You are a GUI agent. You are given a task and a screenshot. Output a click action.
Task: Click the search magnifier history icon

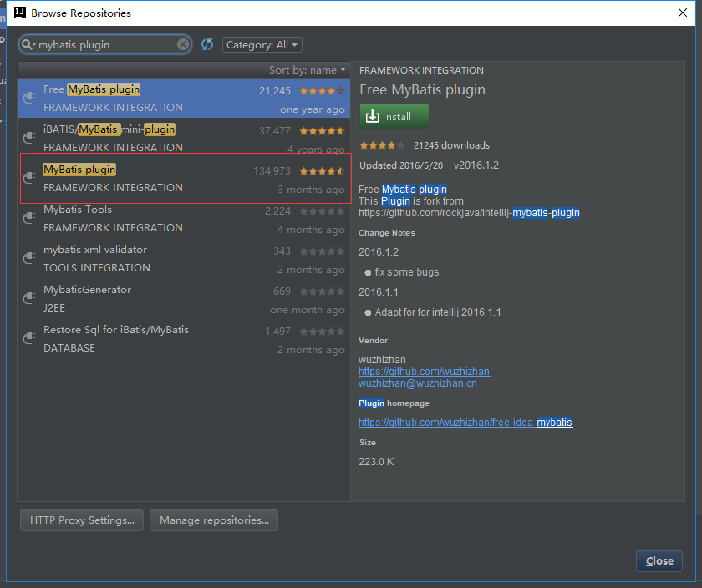click(x=28, y=45)
